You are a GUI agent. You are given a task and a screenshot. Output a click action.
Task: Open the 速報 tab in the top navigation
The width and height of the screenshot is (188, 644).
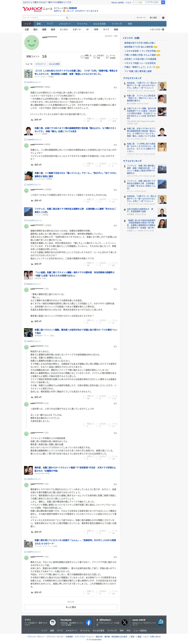39,24
